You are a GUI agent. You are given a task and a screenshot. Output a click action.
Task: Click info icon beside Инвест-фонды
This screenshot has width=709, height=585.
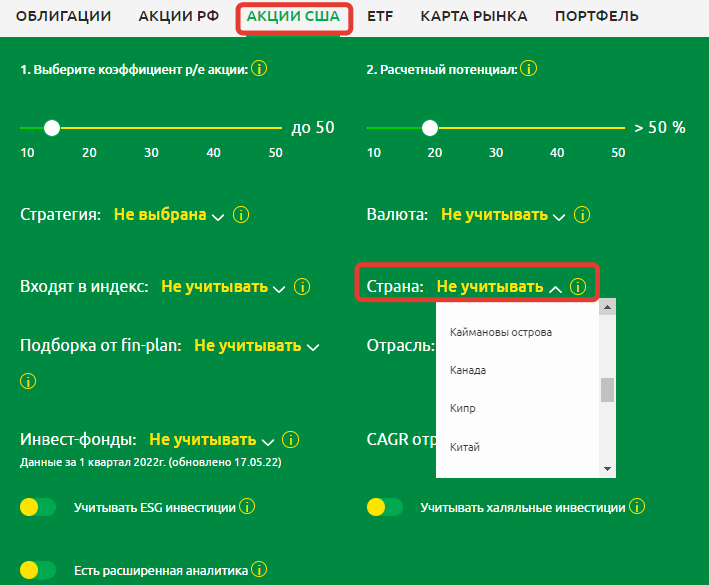point(291,439)
